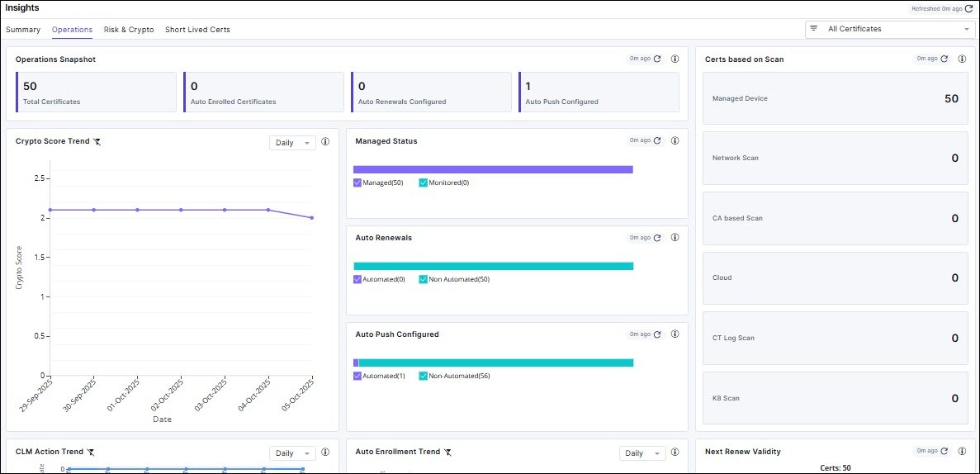The height and width of the screenshot is (474, 980).
Task: Open the Auto Enrolled Certificates card
Action: pyautogui.click(x=263, y=92)
